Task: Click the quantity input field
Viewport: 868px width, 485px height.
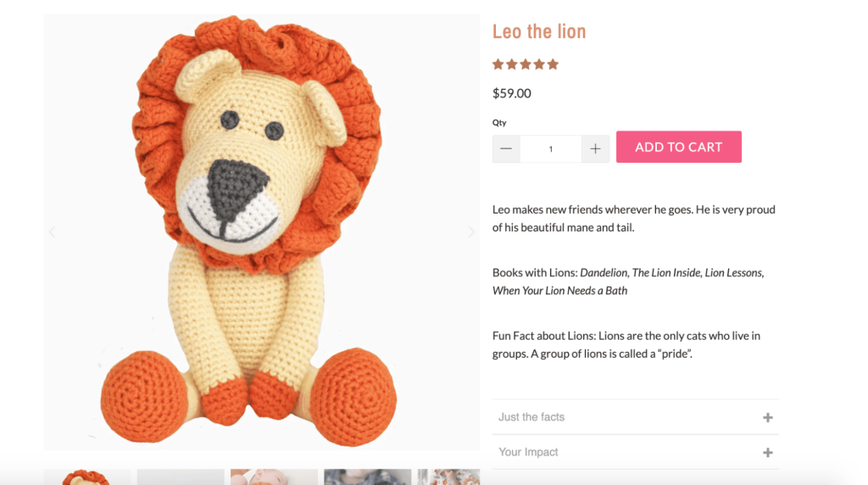Action: click(551, 149)
